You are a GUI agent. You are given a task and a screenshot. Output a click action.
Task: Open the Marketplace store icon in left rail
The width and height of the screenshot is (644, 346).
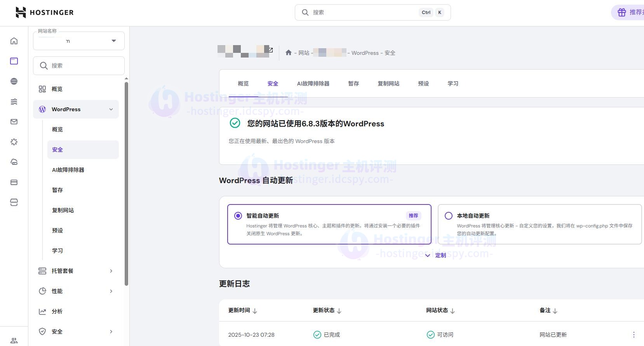point(14,203)
